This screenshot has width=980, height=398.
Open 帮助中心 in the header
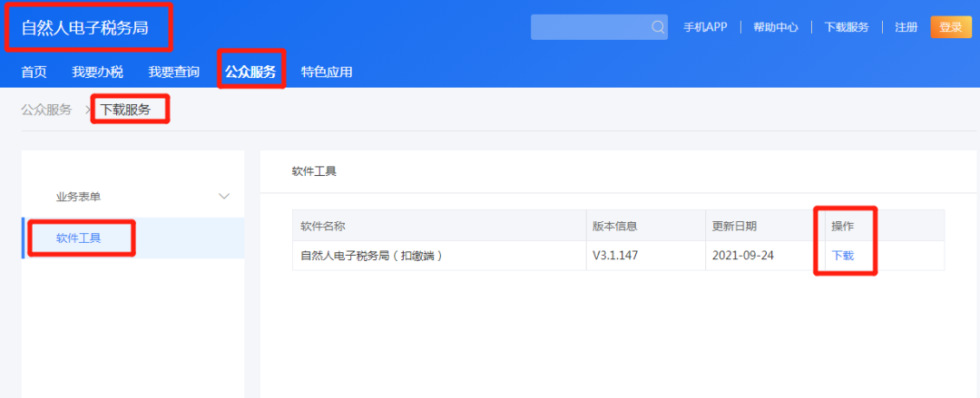[776, 27]
